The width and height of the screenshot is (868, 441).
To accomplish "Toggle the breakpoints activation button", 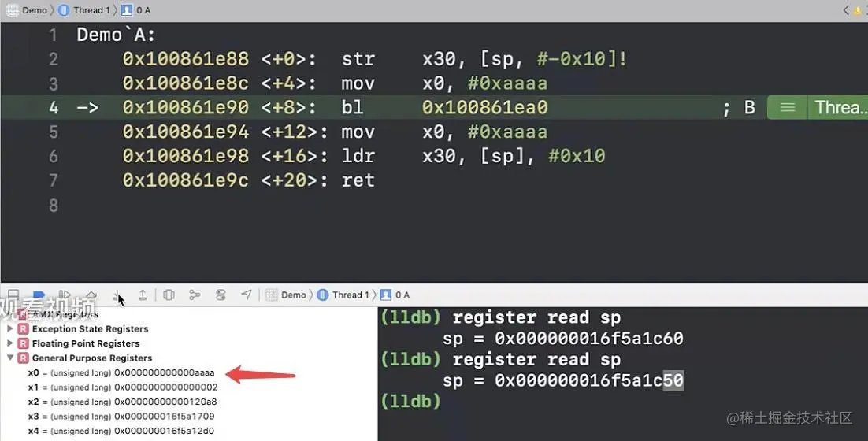I will (39, 295).
